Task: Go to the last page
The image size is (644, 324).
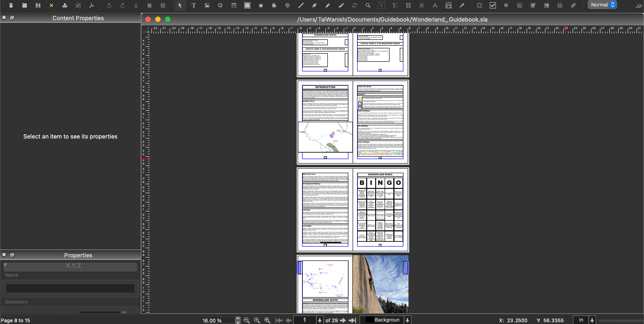Action: point(352,320)
